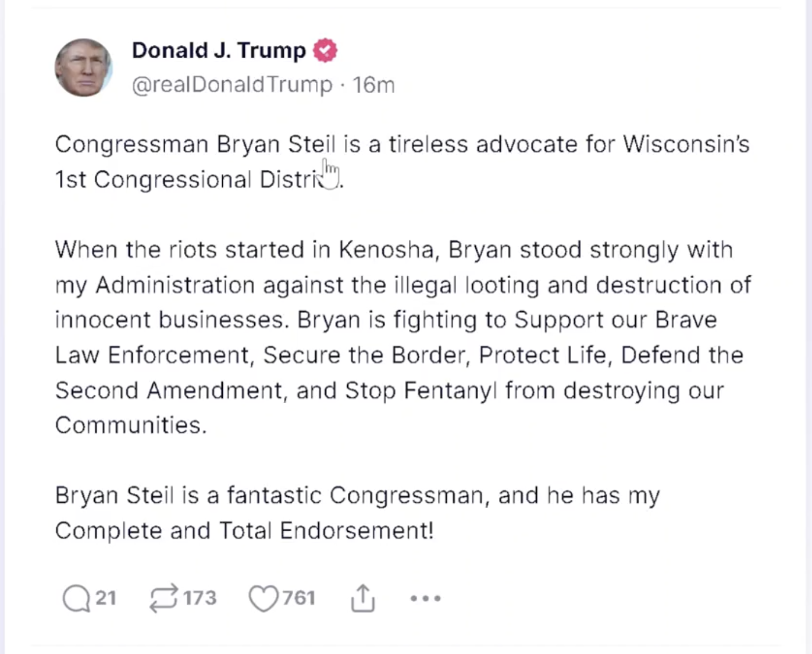Click "Law Enforcement" text in the post
This screenshot has height=654, width=812.
(152, 355)
